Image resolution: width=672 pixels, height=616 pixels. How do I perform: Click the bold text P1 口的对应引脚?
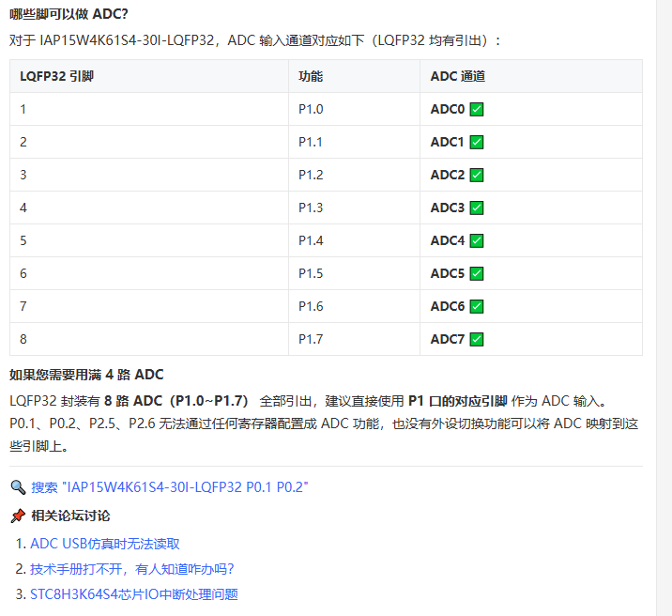[458, 401]
